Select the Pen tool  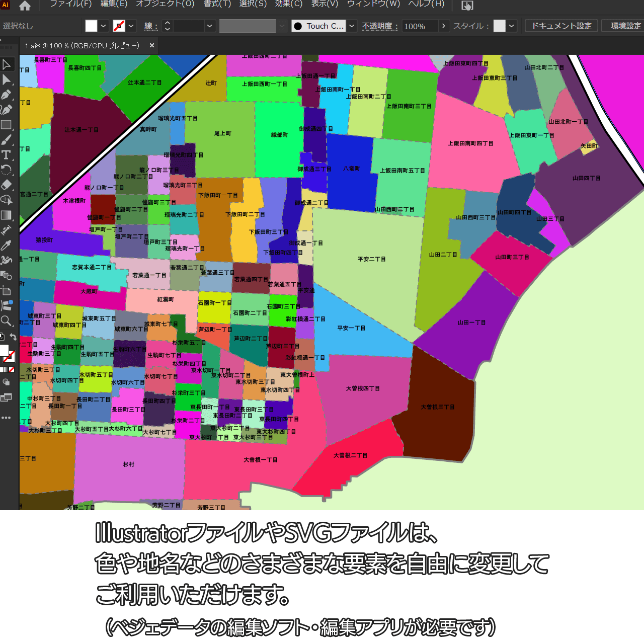(7, 95)
